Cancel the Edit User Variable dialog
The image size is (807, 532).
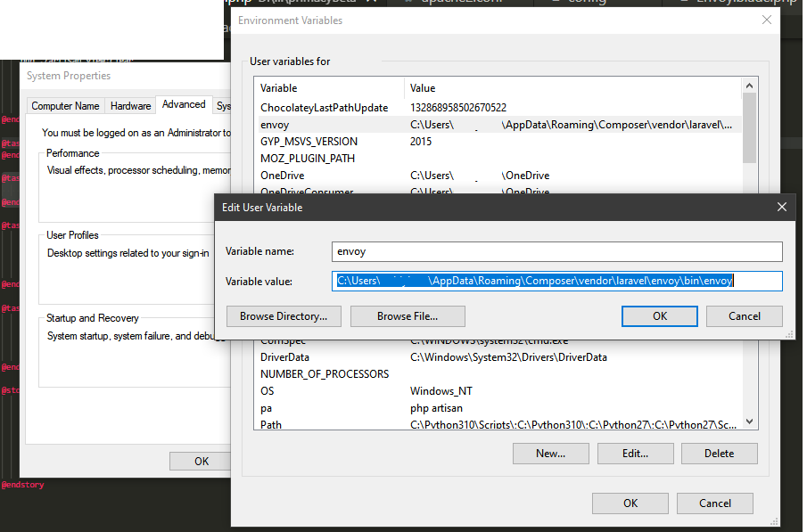tap(744, 315)
